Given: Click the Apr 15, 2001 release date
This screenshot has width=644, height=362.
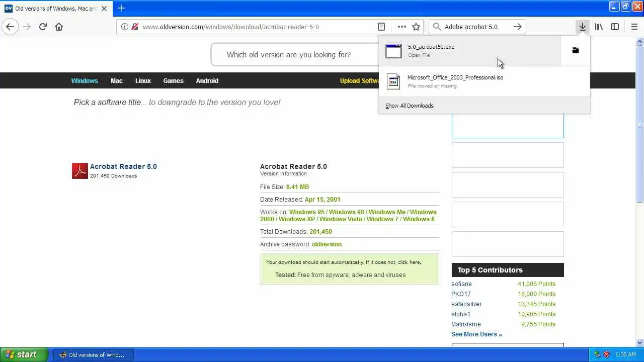Looking at the screenshot, I should tap(323, 199).
